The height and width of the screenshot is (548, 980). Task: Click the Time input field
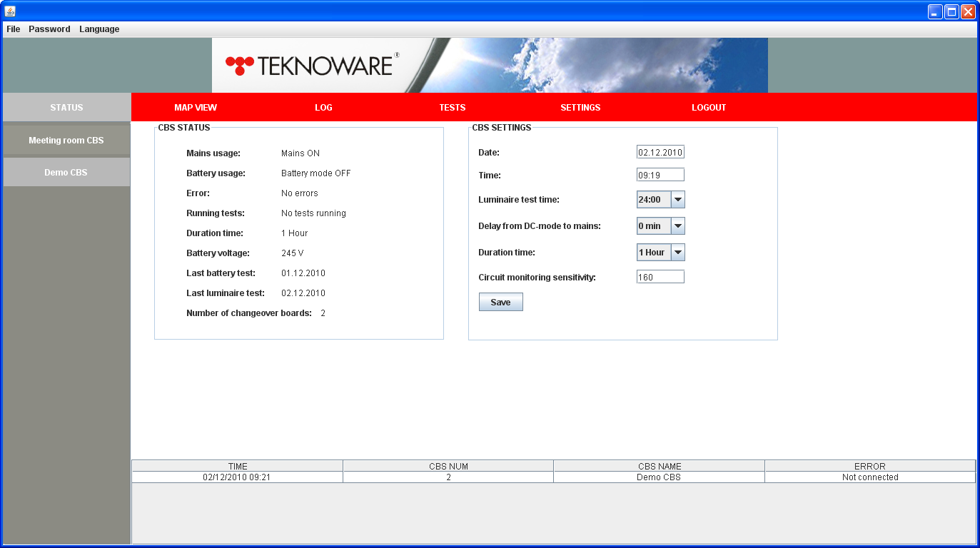tap(660, 175)
